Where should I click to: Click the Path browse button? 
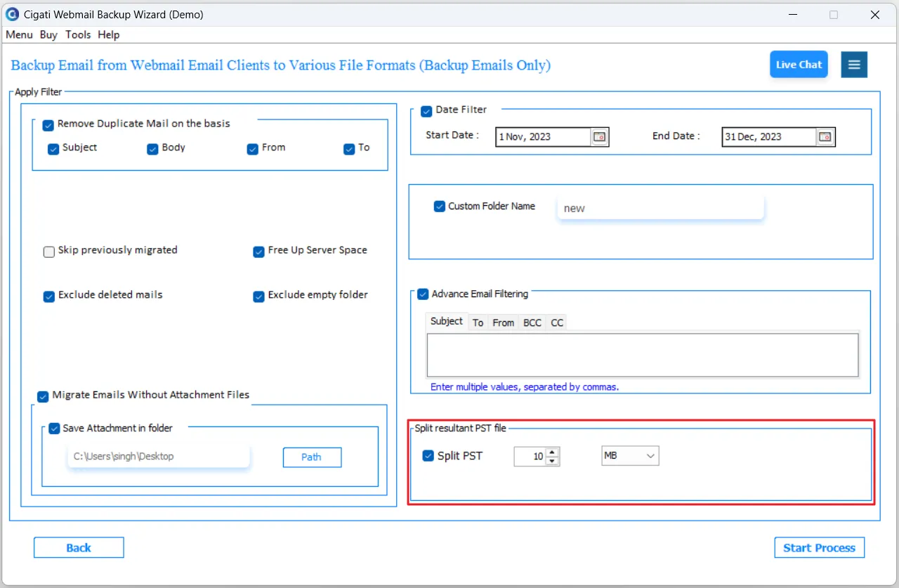[312, 457]
